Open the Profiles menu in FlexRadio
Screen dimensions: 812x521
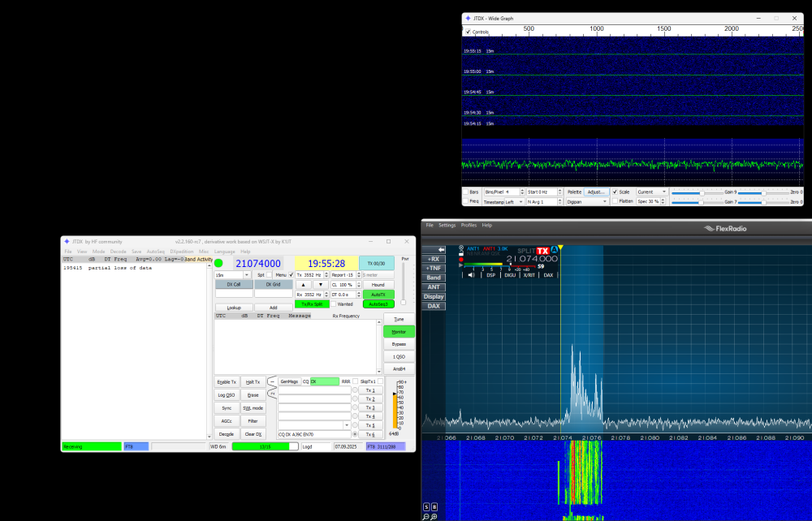pos(469,225)
